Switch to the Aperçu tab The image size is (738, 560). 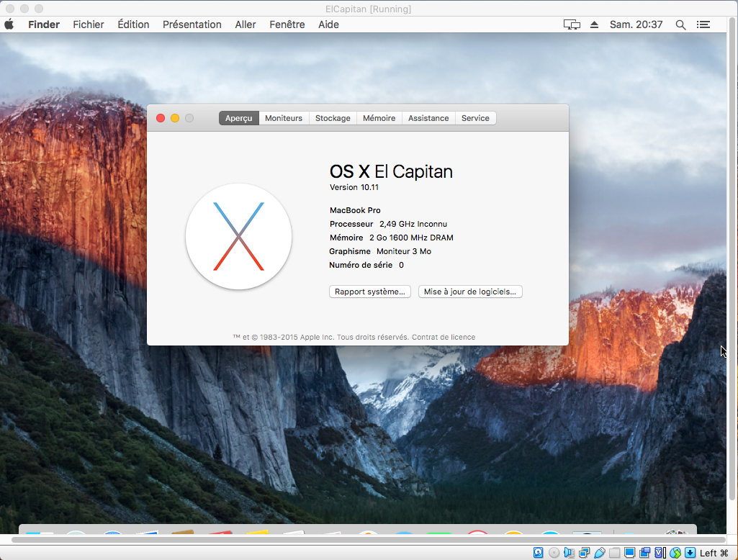(238, 118)
